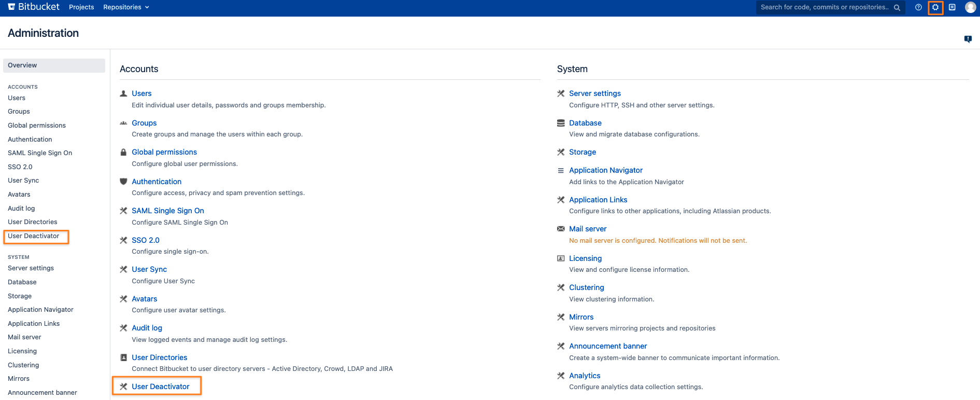Open the Global permissions link under Accounts

coord(164,152)
